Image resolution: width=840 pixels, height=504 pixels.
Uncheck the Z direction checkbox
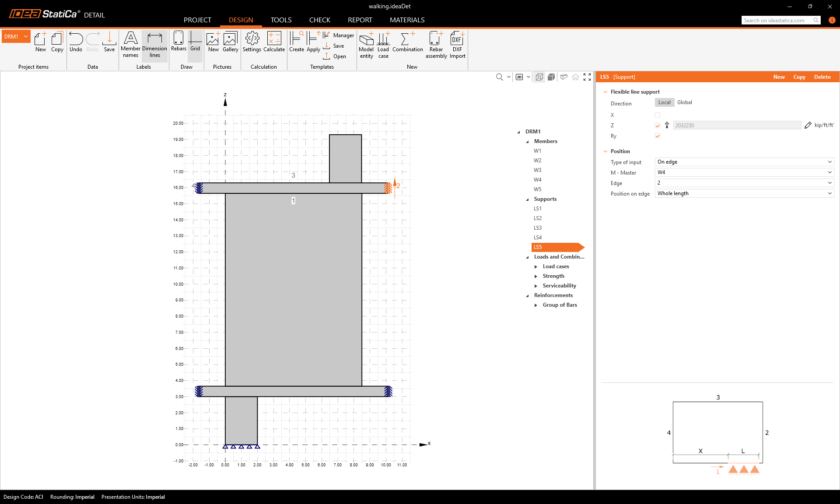point(657,126)
